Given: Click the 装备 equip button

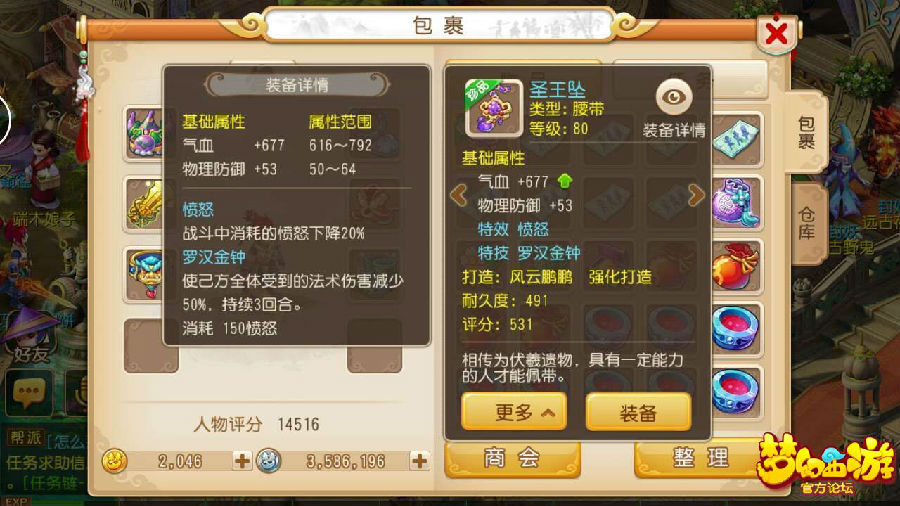Looking at the screenshot, I should coord(638,411).
